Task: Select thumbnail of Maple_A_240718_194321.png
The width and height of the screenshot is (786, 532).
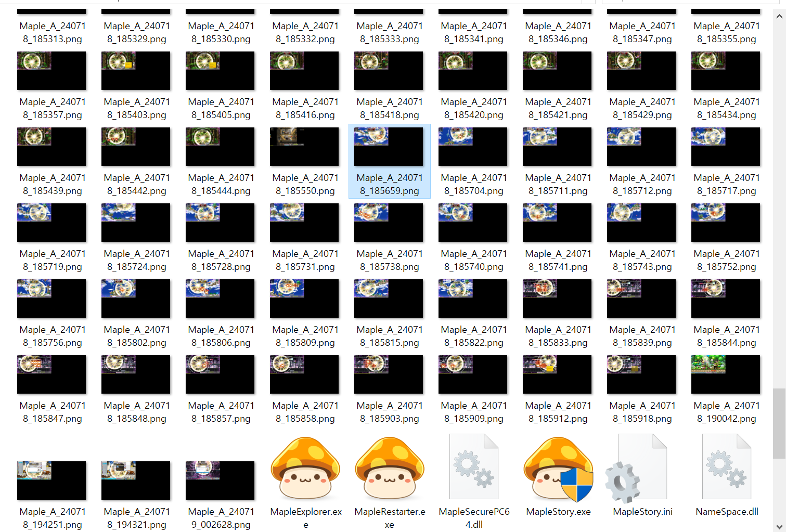Action: [x=136, y=481]
